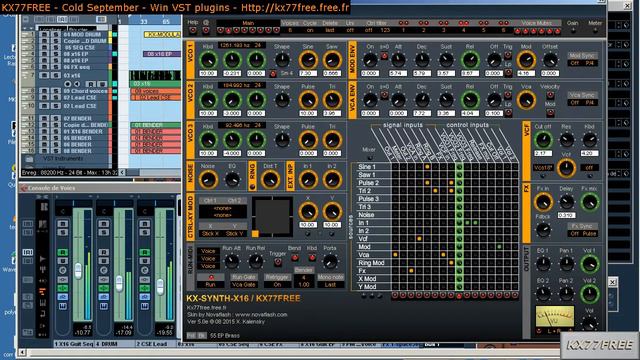The height and width of the screenshot is (360, 640).
Task: Move the 4 DRUM channel fader in mixer
Action: point(119,283)
